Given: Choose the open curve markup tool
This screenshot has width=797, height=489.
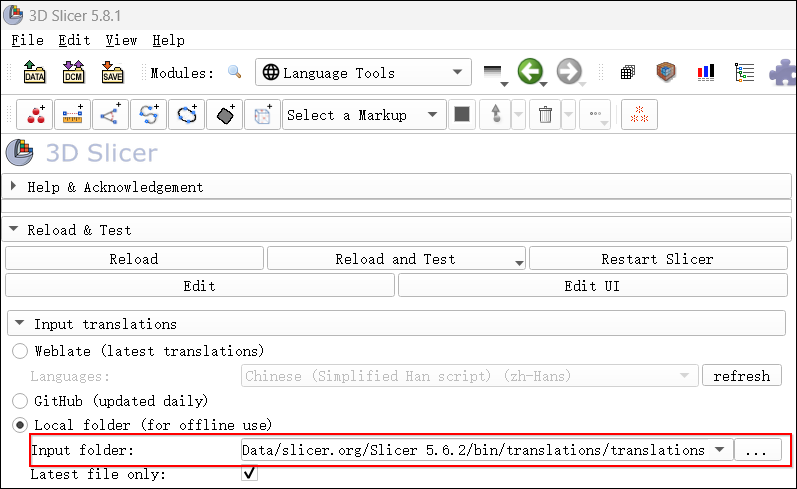Looking at the screenshot, I should (148, 115).
